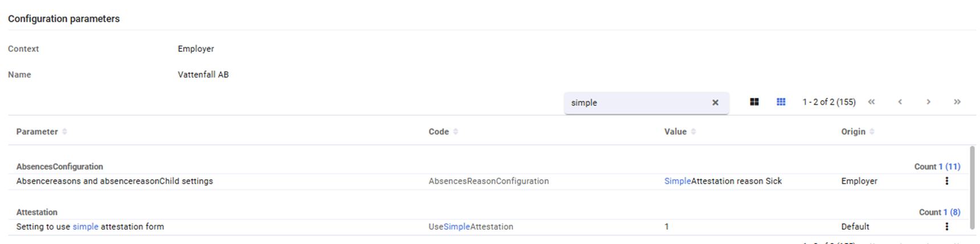Open actions menu for UseSimpleAttestation row
This screenshot has height=244, width=980.
946,226
